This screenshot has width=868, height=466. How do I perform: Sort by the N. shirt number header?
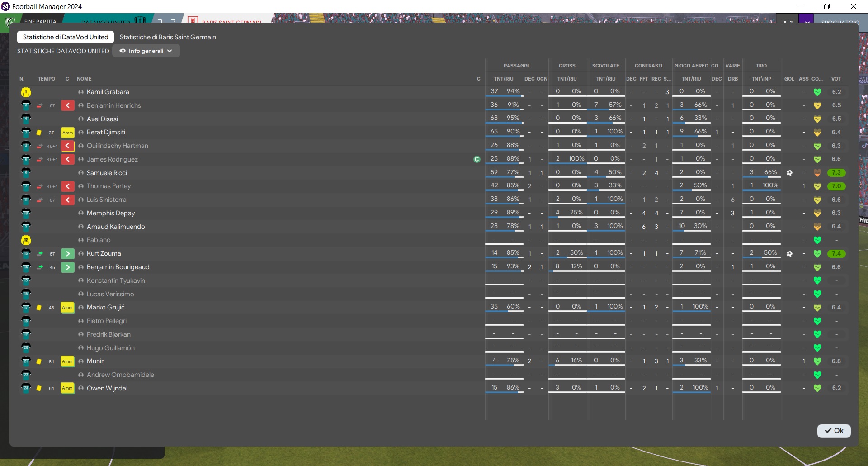[x=22, y=79]
